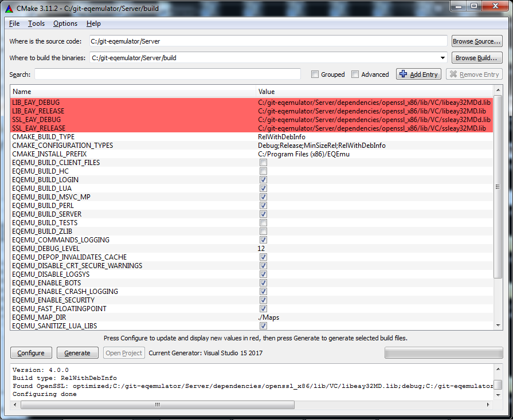
Task: Click the RelWithDebInfo value of CMAKE_BUILD_TYPE
Action: (x=281, y=137)
